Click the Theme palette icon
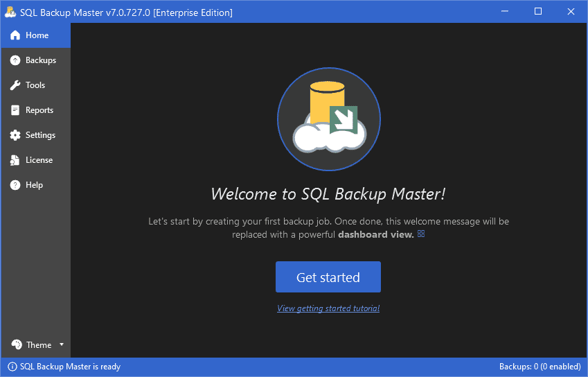 click(17, 344)
